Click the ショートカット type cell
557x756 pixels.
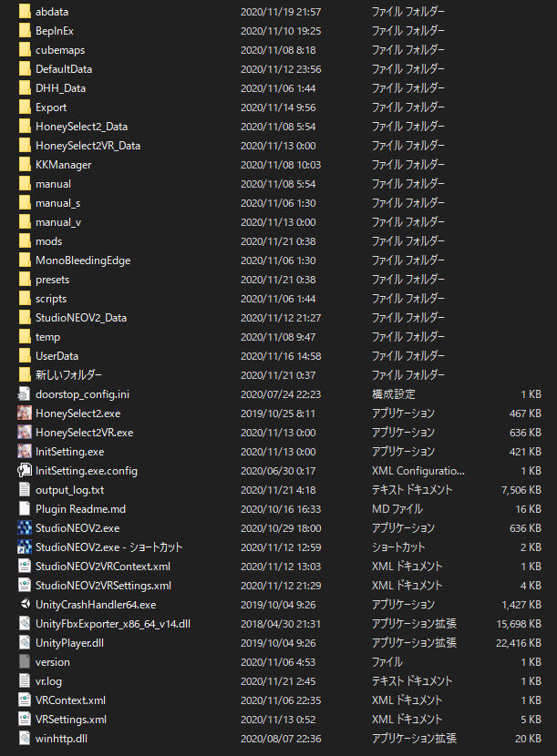pos(398,547)
